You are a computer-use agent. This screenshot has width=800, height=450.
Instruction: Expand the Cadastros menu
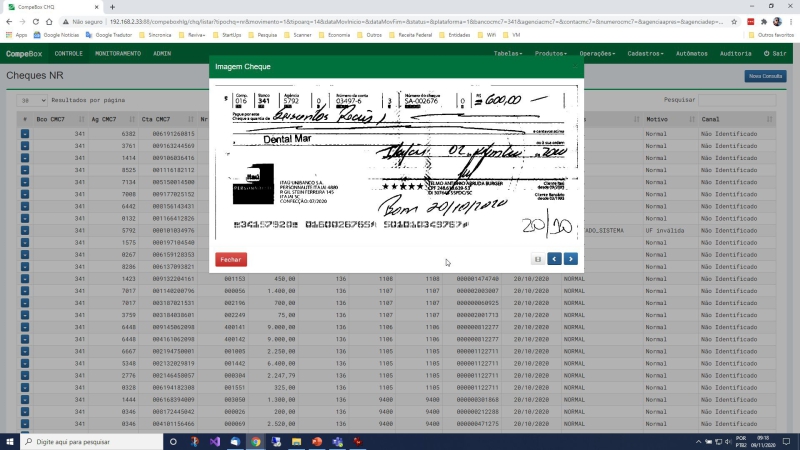645,54
